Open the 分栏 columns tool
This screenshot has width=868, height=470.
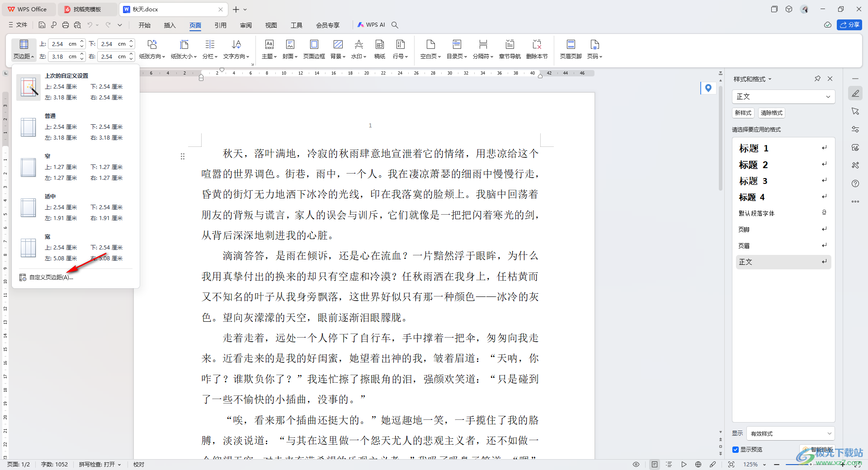click(x=210, y=49)
